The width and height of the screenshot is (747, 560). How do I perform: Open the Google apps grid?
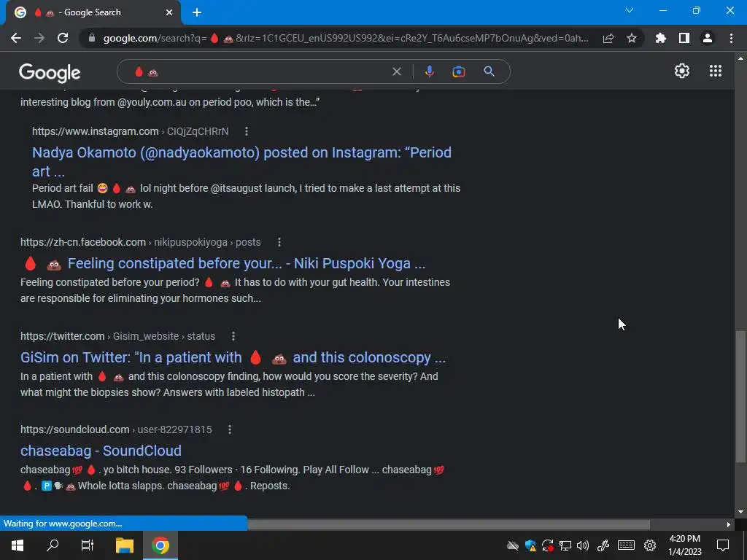pyautogui.click(x=716, y=71)
